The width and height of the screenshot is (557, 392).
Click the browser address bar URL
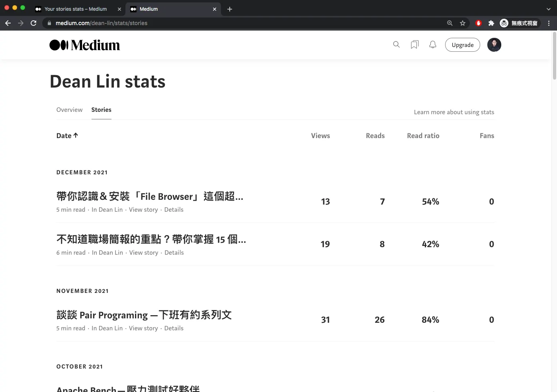tap(102, 23)
